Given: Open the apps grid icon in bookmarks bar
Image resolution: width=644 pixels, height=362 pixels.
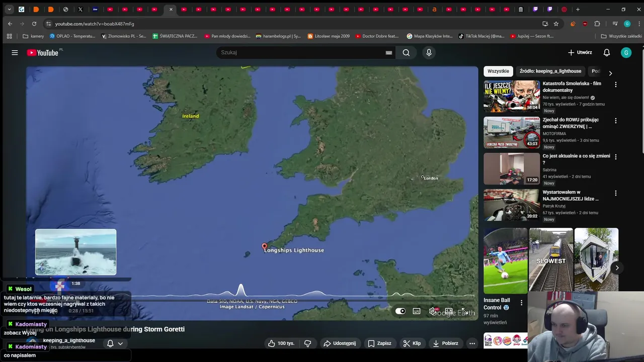Looking at the screenshot, I should (9, 36).
